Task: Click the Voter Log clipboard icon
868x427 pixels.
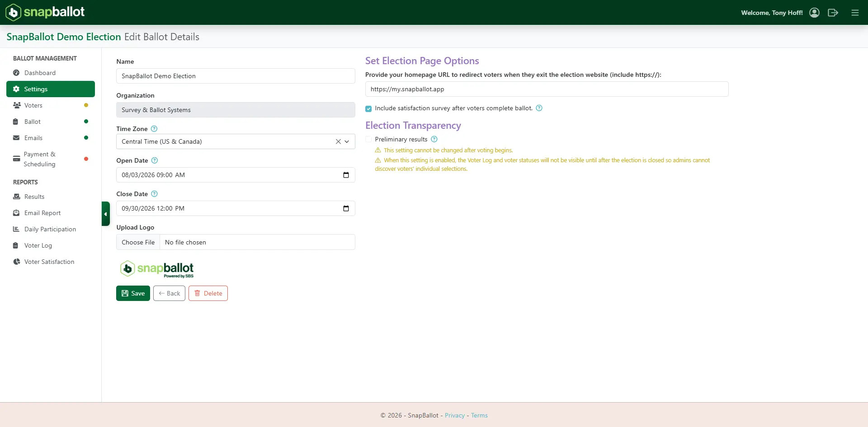Action: click(16, 245)
